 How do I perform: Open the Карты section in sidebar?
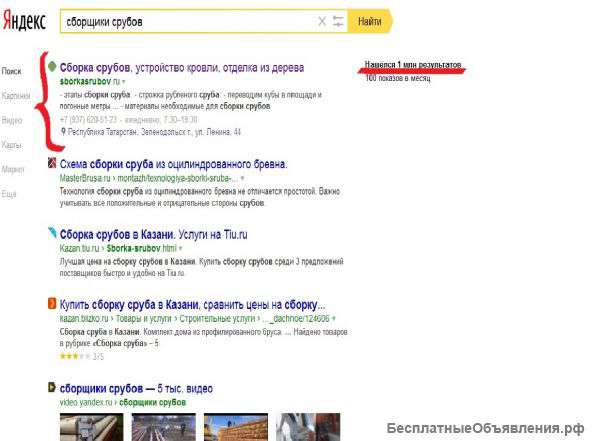click(13, 145)
